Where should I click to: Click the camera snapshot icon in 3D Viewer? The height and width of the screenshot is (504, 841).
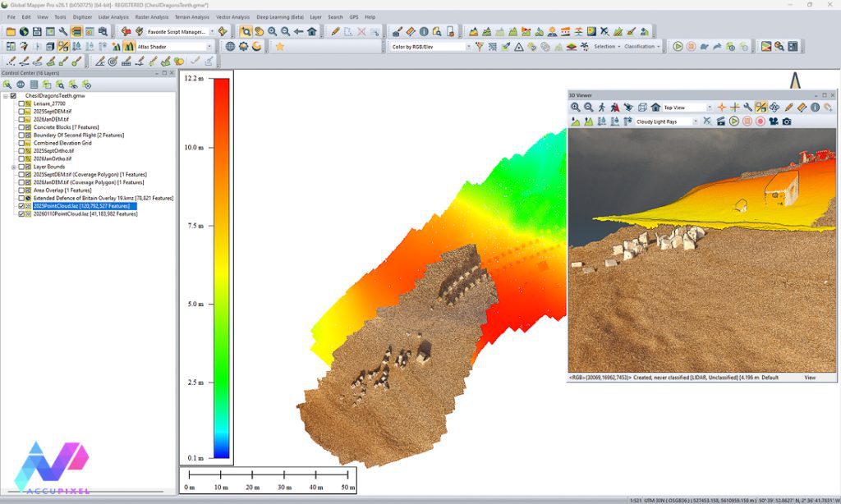(787, 121)
